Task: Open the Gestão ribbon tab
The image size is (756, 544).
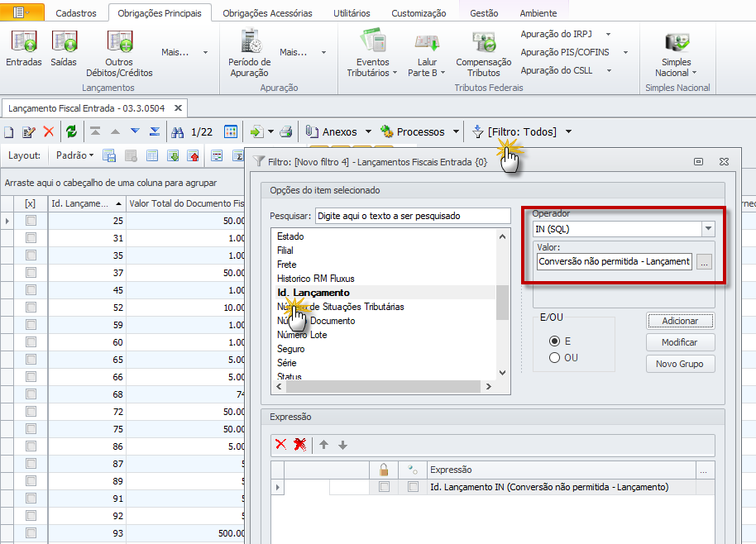Action: tap(484, 13)
